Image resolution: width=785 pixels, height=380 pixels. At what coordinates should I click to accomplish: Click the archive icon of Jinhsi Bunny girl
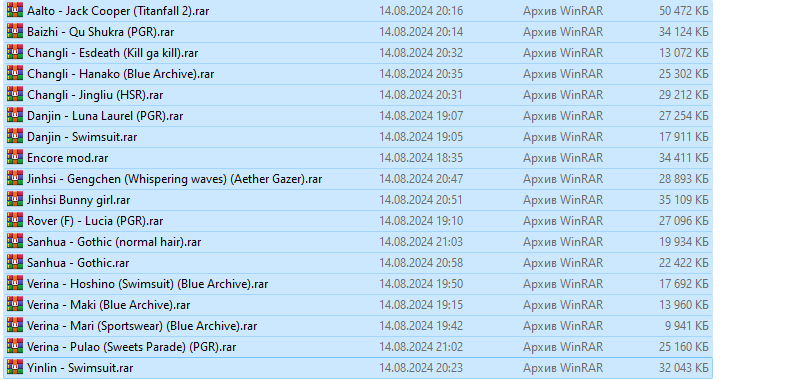tap(15, 199)
